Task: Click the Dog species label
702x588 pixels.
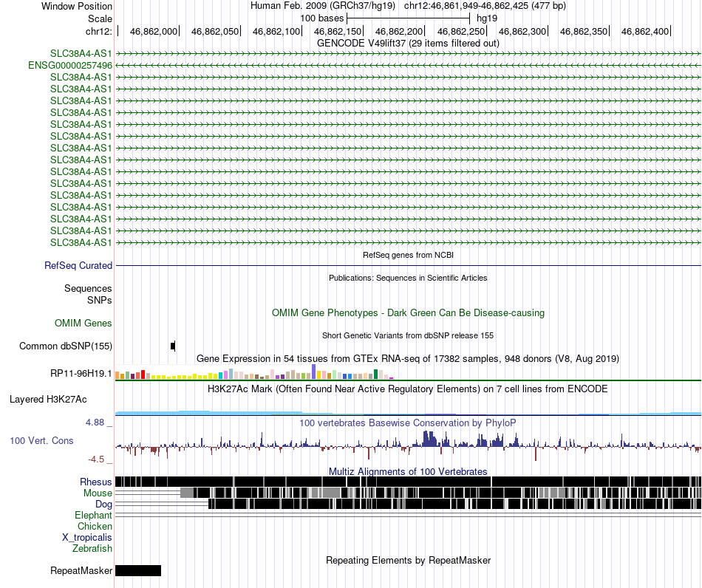Action: pos(103,505)
